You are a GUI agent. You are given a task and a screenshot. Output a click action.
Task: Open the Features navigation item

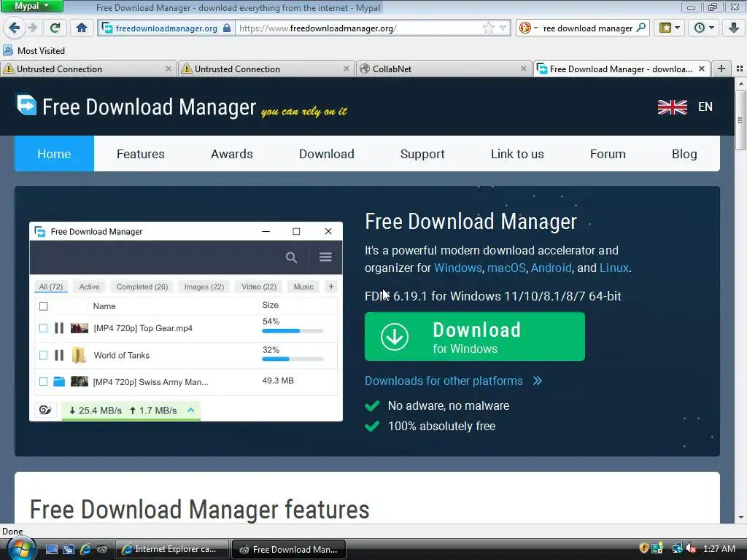coord(141,154)
